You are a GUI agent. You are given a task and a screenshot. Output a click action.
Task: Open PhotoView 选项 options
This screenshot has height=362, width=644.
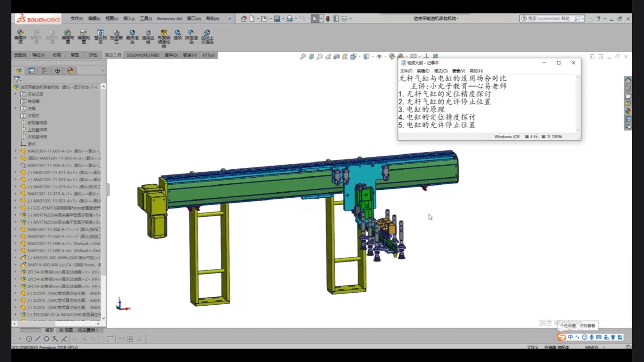tap(178, 35)
